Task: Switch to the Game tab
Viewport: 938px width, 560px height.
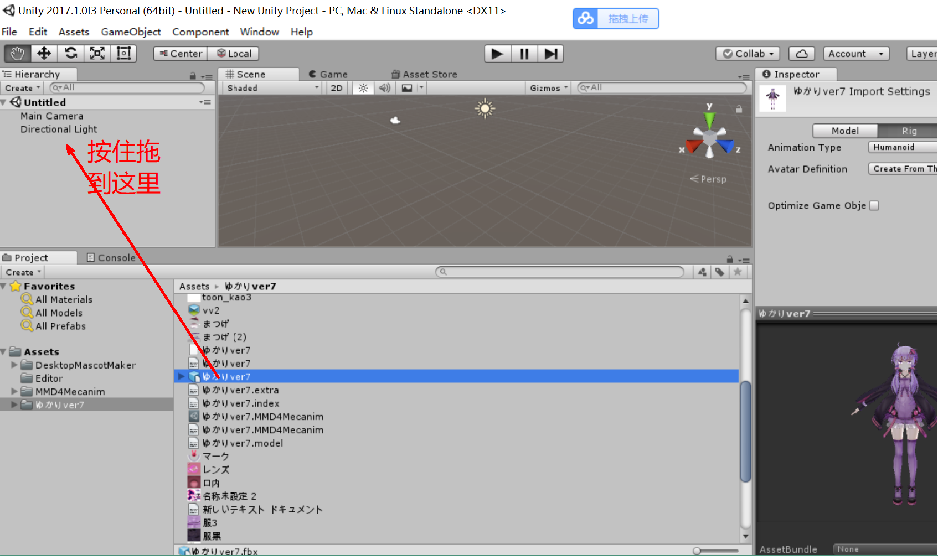Action: (x=328, y=74)
